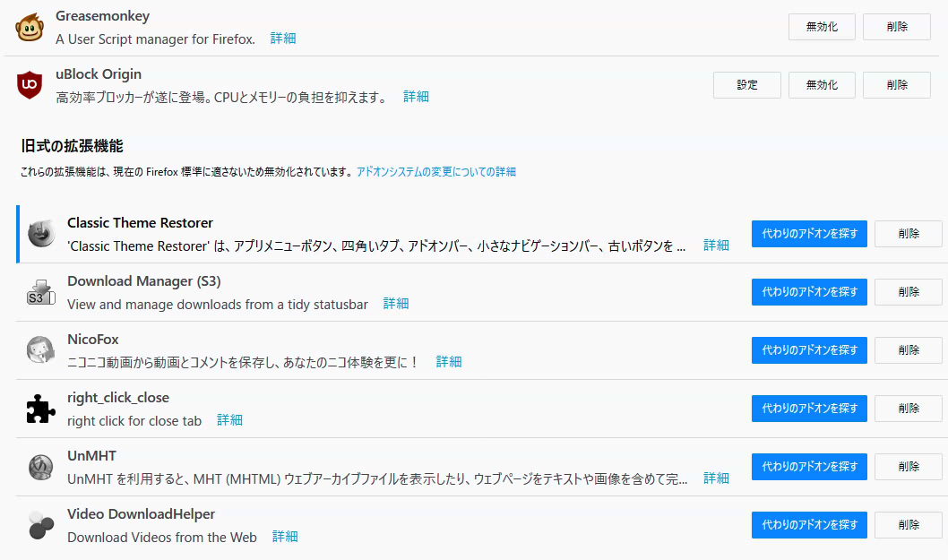Disable Greasemonkey with the 無効化 button
The height and width of the screenshot is (560, 948).
click(x=822, y=27)
